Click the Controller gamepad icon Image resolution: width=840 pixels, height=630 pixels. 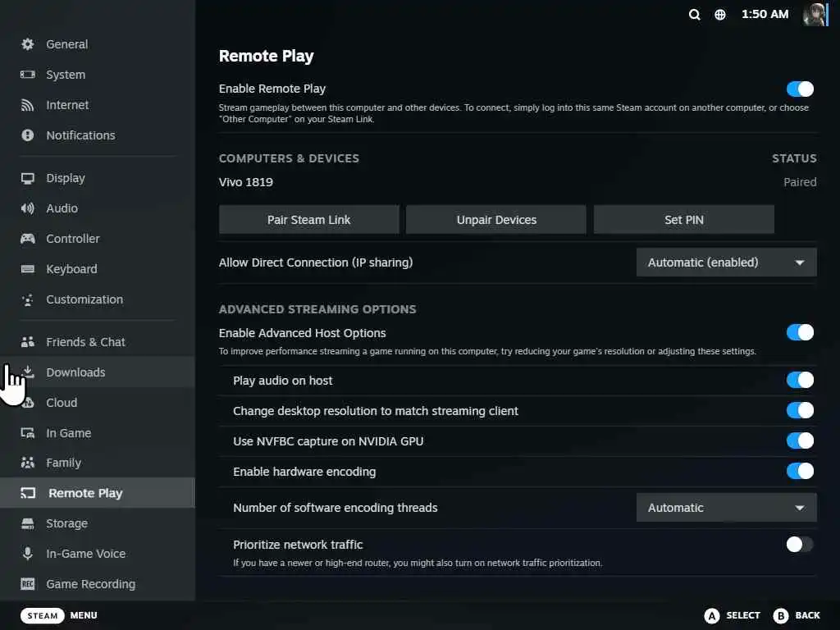[x=28, y=239]
